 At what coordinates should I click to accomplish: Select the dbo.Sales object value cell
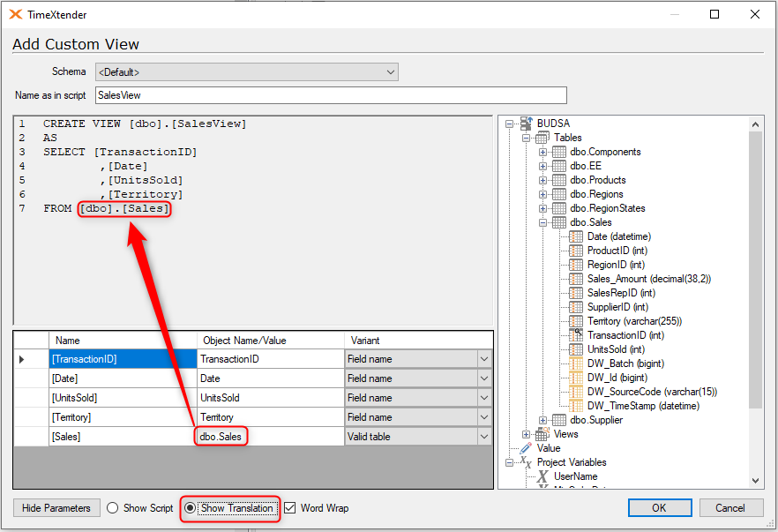tap(271, 437)
